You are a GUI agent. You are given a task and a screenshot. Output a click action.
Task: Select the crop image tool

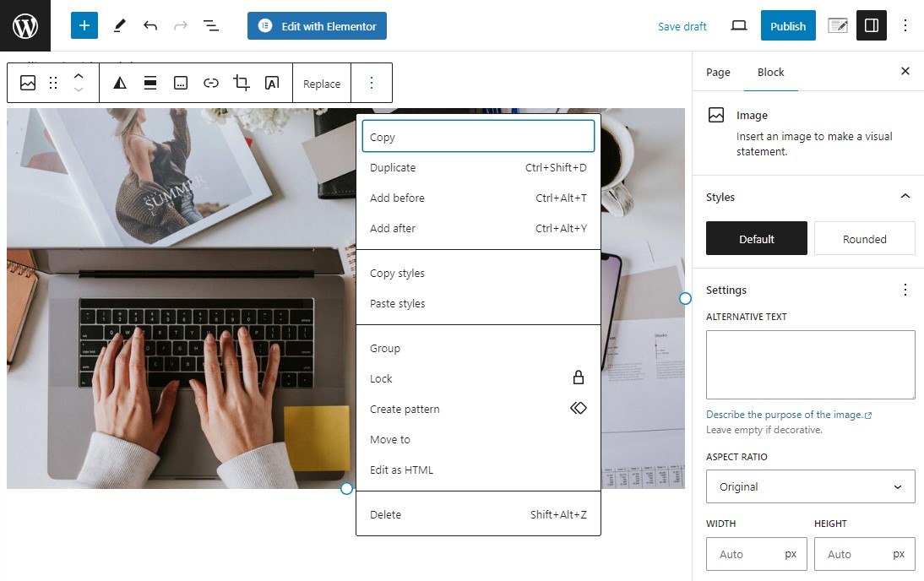[242, 83]
